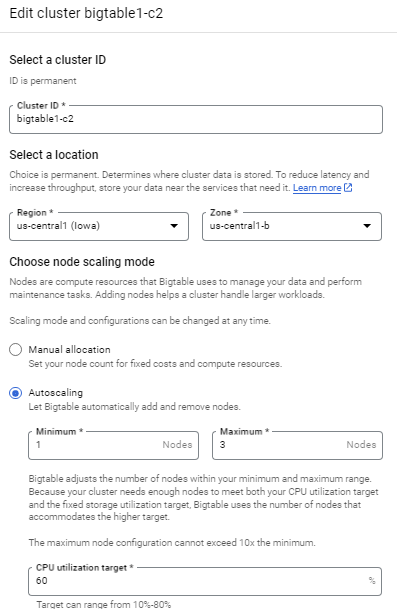397x609 pixels.
Task: Click the Manual allocation label text
Action: [x=70, y=350]
